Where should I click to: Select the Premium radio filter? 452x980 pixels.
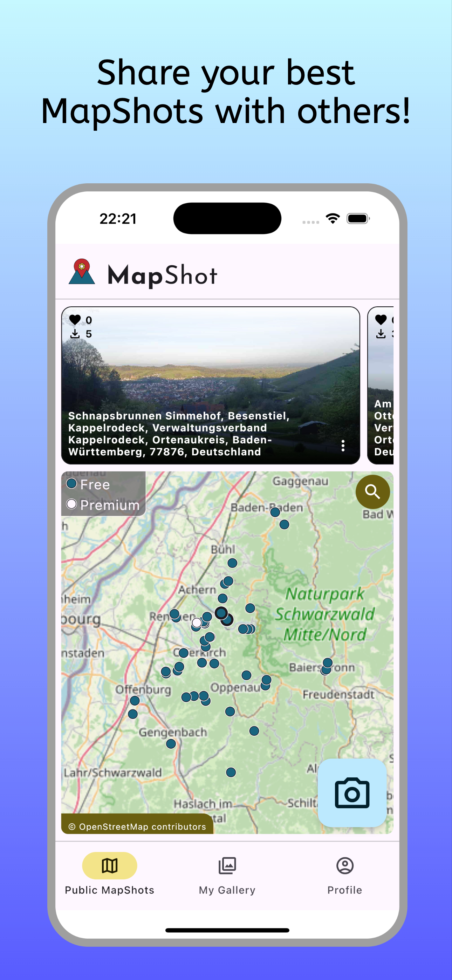71,504
